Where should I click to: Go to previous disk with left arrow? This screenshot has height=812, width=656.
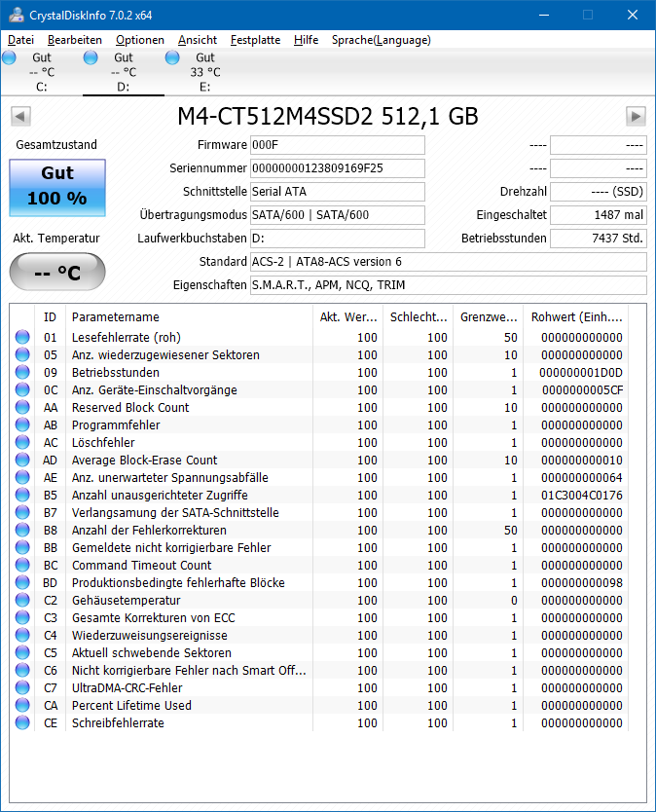(20, 116)
